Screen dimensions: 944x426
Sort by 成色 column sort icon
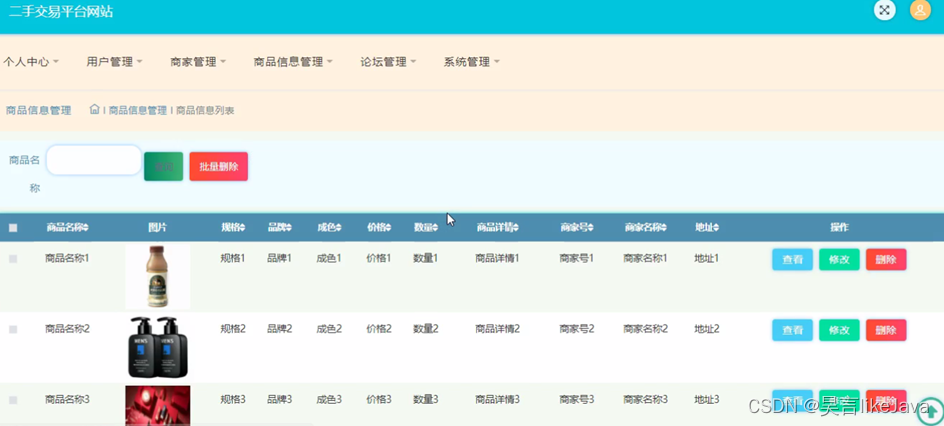click(339, 227)
